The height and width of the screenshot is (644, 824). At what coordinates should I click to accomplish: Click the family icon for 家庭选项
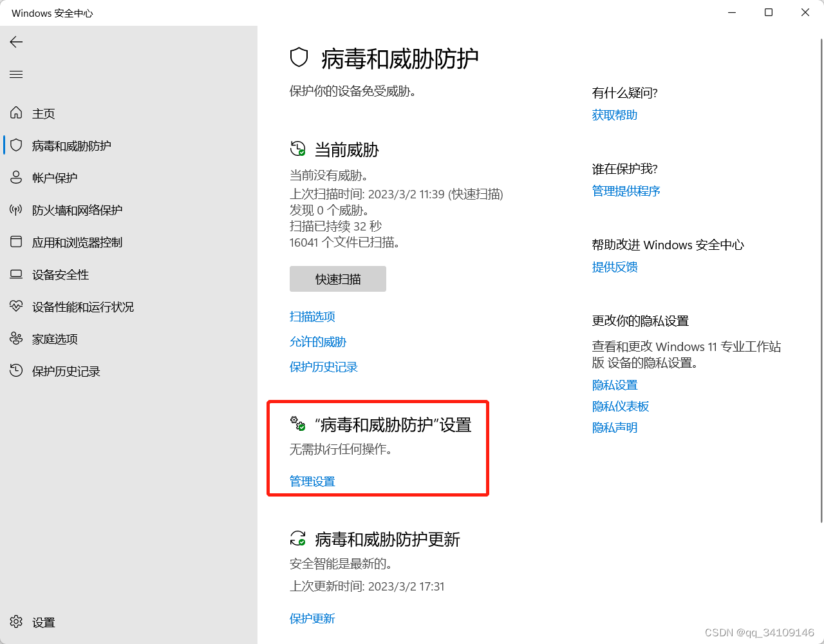point(16,339)
